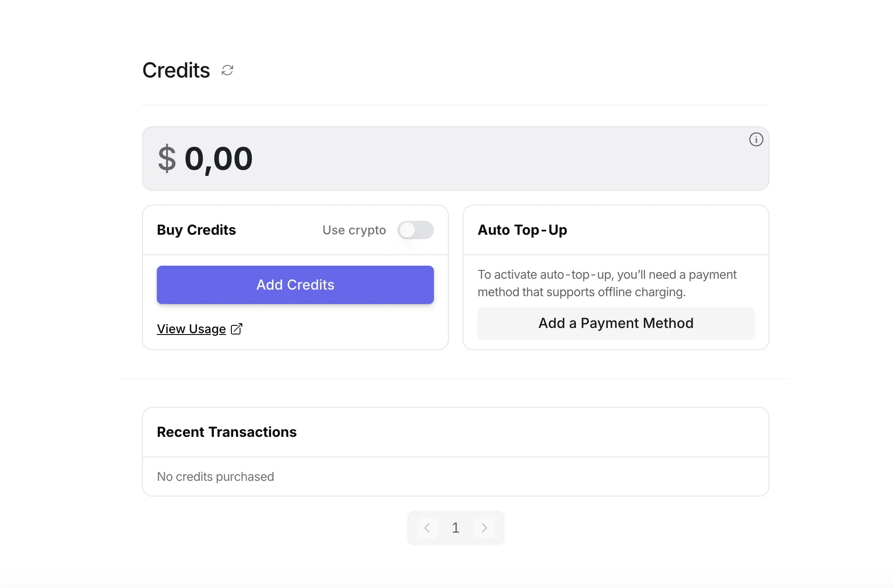Image resolution: width=894 pixels, height=588 pixels.
Task: Click Add a Payment Method
Action: pyautogui.click(x=616, y=323)
